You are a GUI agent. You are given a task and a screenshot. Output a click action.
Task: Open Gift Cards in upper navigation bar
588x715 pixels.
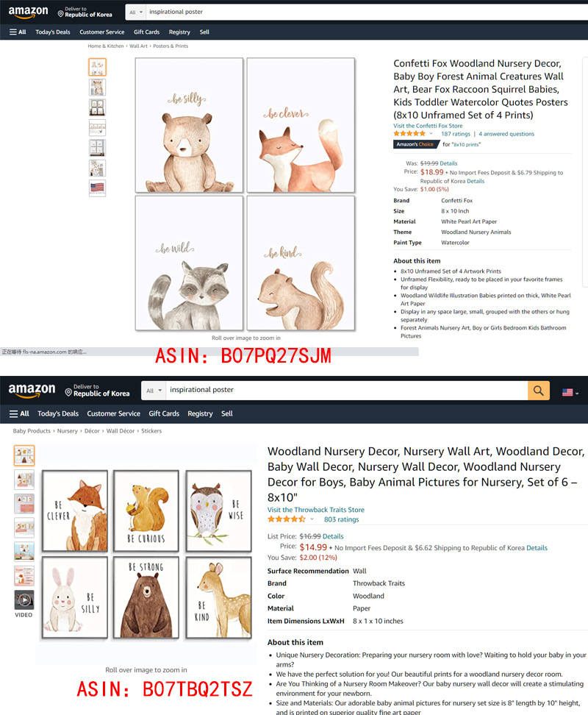click(x=147, y=32)
